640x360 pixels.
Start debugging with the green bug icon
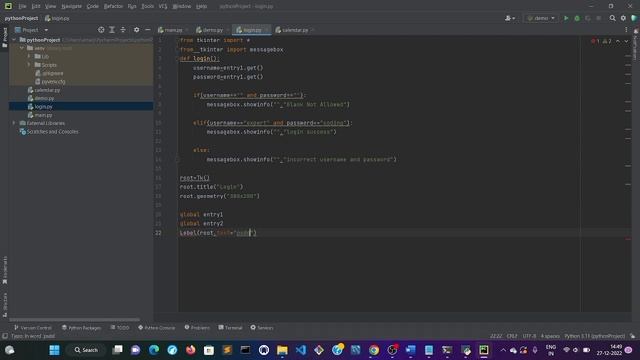coord(577,18)
